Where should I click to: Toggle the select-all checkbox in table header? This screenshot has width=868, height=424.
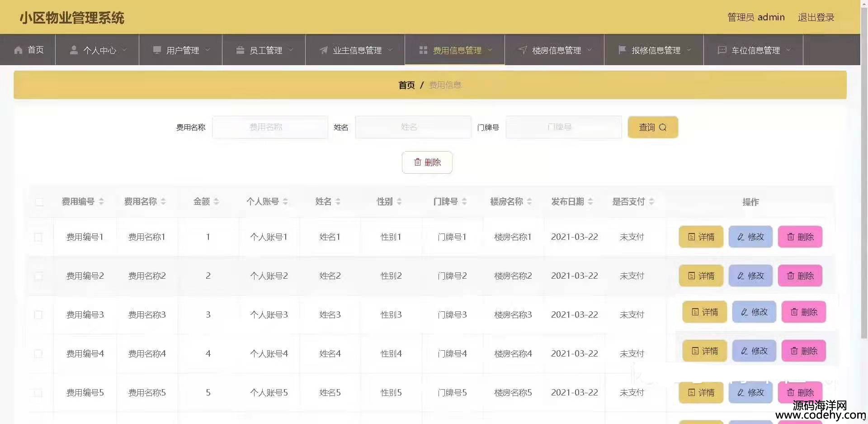pyautogui.click(x=39, y=202)
